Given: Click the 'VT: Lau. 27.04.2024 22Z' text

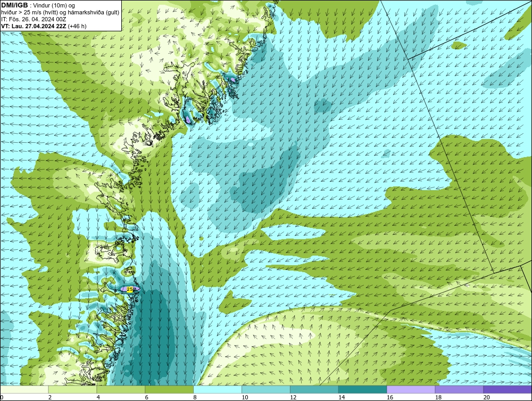Looking at the screenshot, I should pyautogui.click(x=34, y=26).
